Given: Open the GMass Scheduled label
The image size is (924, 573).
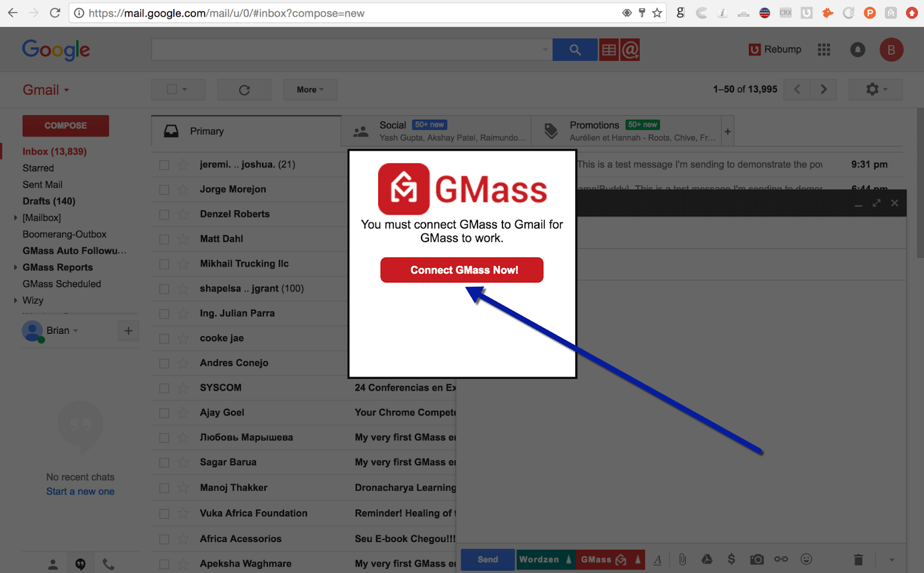Looking at the screenshot, I should (x=62, y=284).
